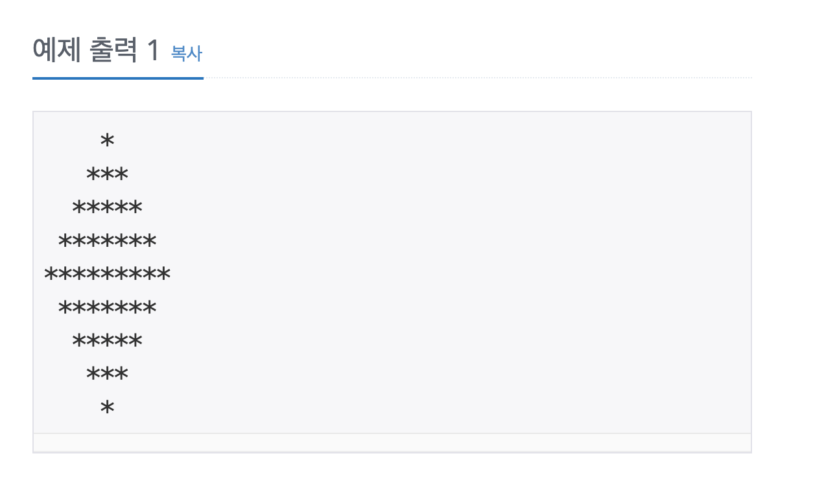Click the blue underline below the heading

coord(118,78)
